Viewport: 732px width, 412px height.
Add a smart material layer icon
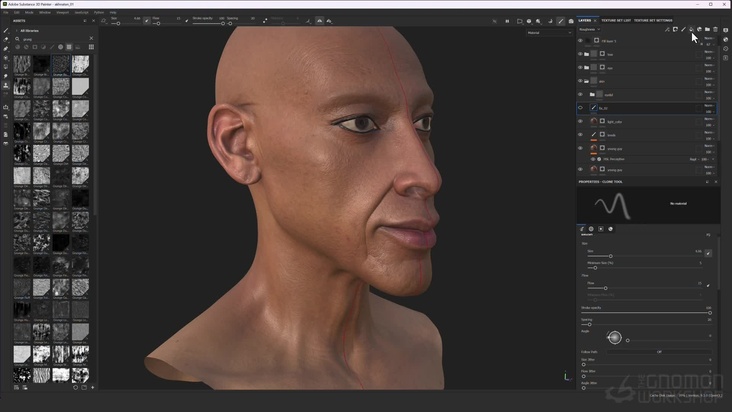pyautogui.click(x=699, y=29)
